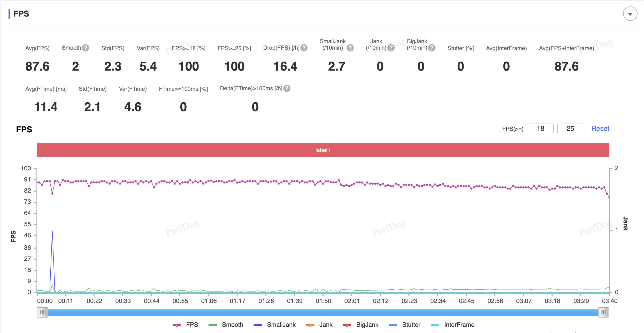Click FPS threshold field showing 18
Viewport: 644px width, 333px height.
(540, 128)
